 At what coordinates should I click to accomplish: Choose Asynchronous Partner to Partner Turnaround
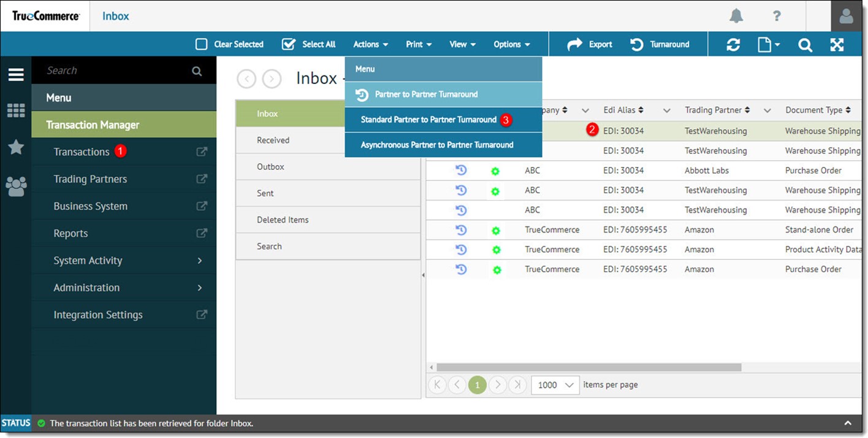436,145
